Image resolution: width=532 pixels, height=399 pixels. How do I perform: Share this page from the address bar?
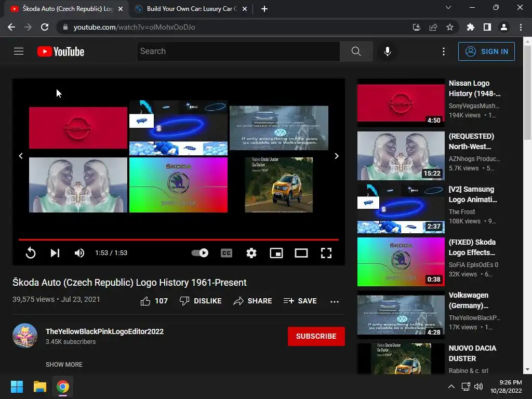click(433, 27)
